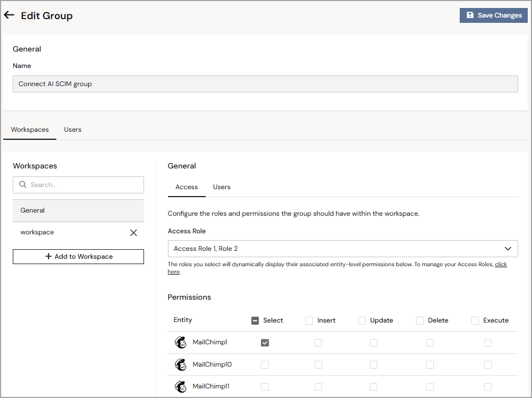Image resolution: width=532 pixels, height=398 pixels.
Task: Click the Edit Group page title
Action: pos(47,15)
